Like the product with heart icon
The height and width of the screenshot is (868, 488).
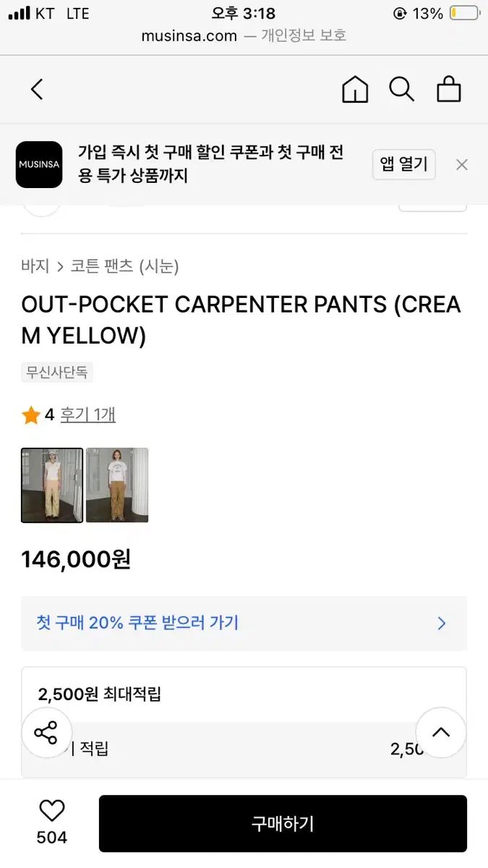pyautogui.click(x=52, y=811)
